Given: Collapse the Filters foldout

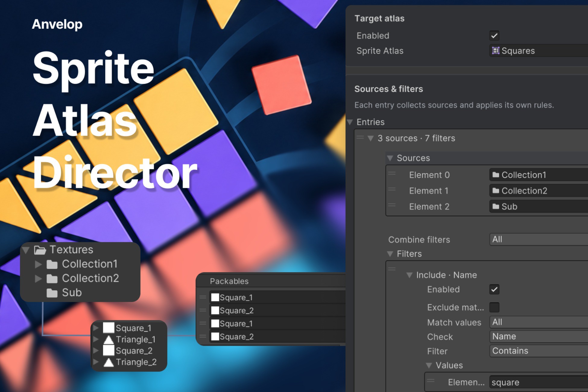Looking at the screenshot, I should [390, 254].
